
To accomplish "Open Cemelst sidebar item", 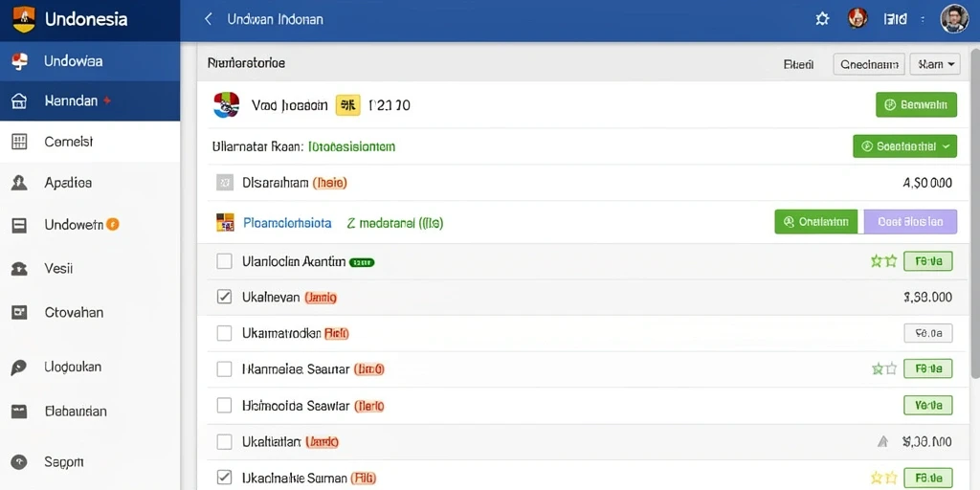I will coord(90,142).
